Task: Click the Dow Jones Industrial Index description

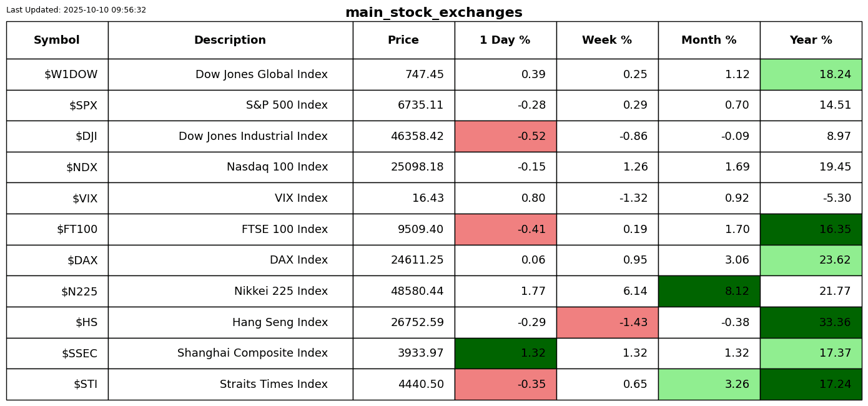Action: coord(253,136)
